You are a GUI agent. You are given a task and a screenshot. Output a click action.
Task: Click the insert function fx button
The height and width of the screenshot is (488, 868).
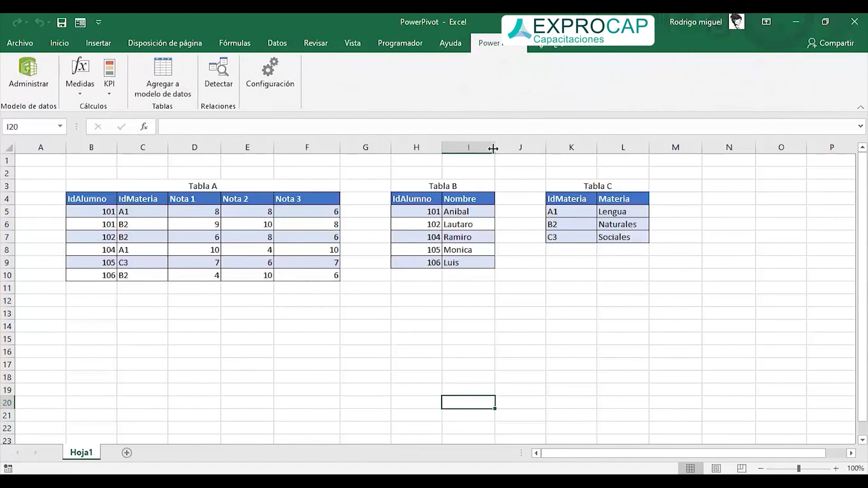144,127
